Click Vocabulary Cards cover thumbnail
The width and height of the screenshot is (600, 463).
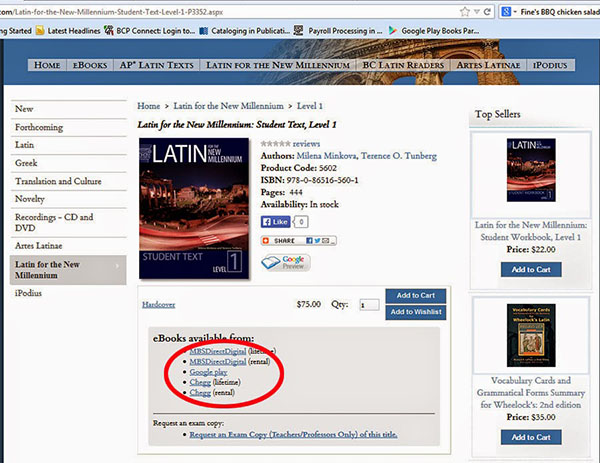click(531, 335)
